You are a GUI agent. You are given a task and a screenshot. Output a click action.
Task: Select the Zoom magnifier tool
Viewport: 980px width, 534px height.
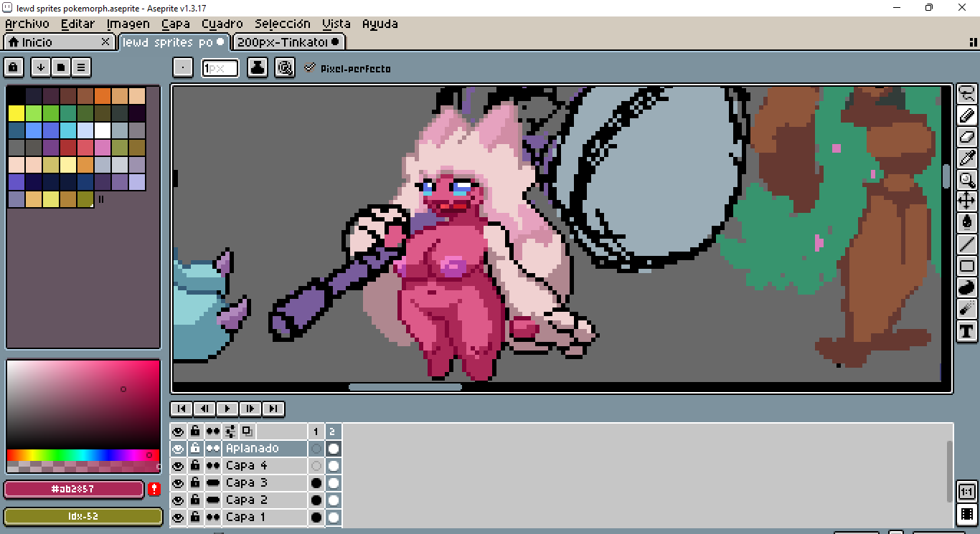coord(967,179)
